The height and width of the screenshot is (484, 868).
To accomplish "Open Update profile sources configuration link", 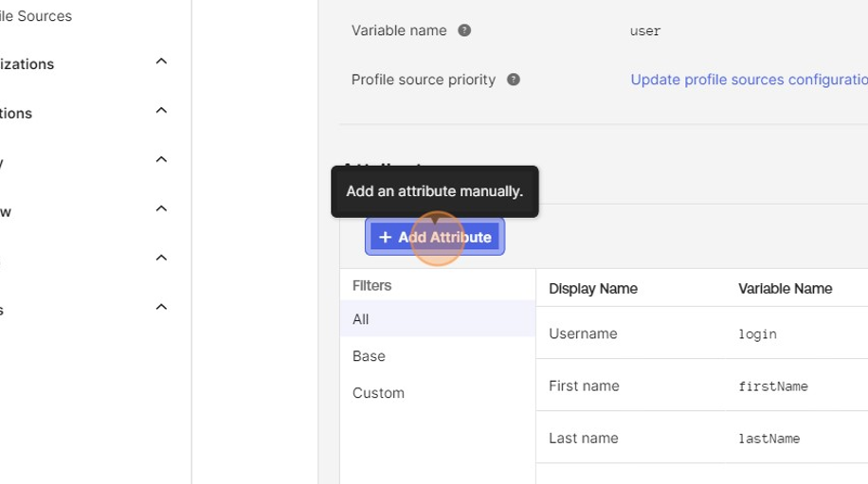I will tap(749, 80).
